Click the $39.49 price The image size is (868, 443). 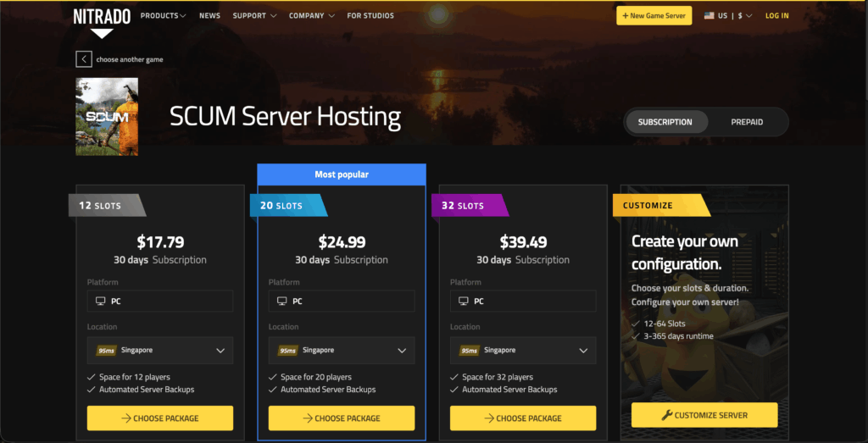tap(524, 242)
